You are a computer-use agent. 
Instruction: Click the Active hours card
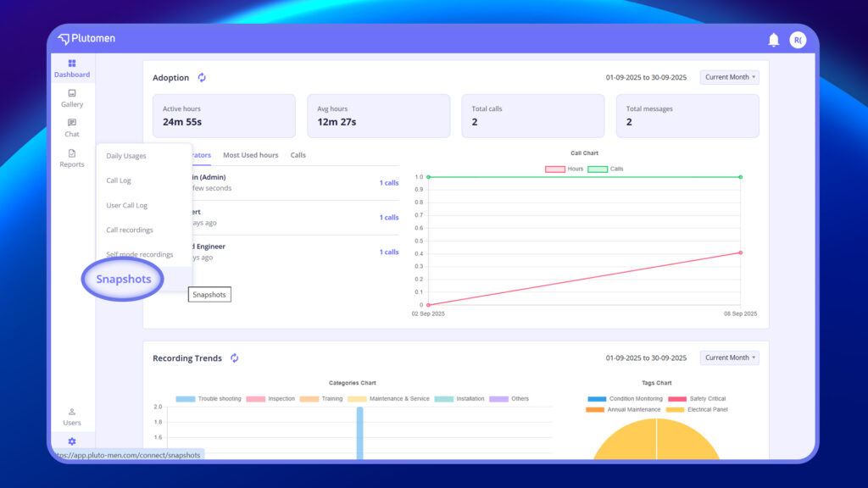(224, 115)
